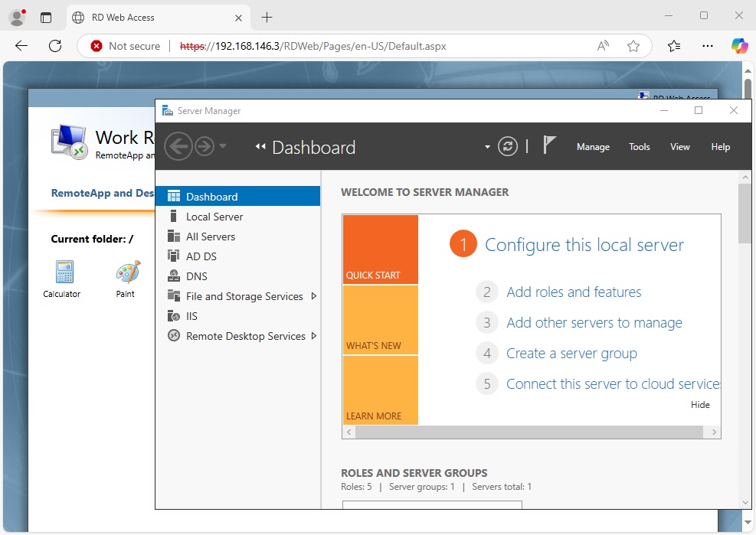Refresh Server Manager with the refresh icon
This screenshot has width=756, height=535.
[x=508, y=146]
